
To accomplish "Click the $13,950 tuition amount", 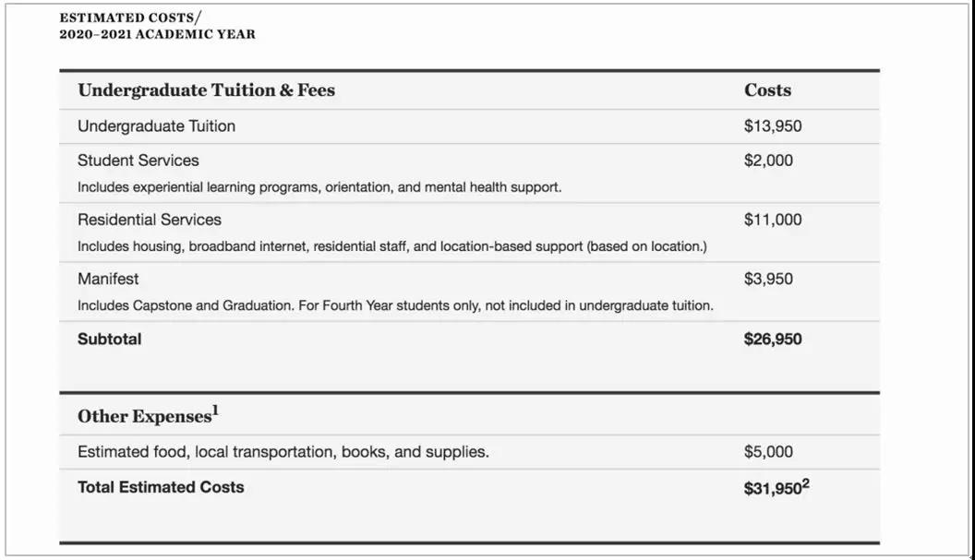I will click(x=773, y=126).
